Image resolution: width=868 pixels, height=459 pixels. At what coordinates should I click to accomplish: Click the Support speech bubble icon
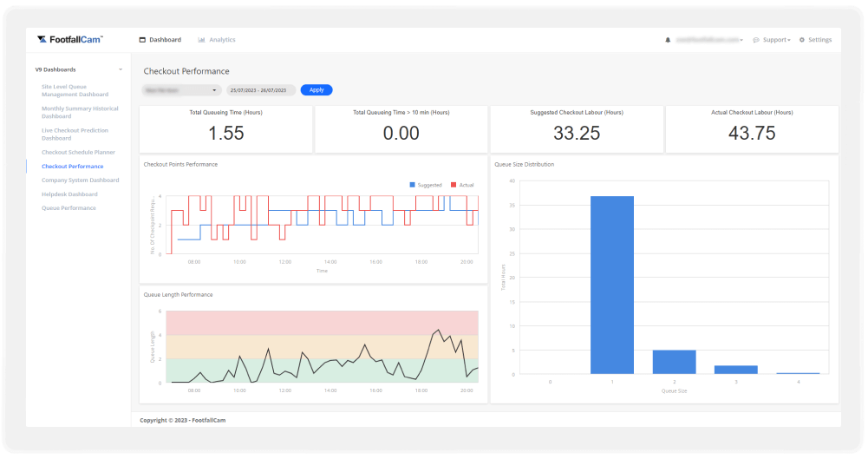pos(756,40)
